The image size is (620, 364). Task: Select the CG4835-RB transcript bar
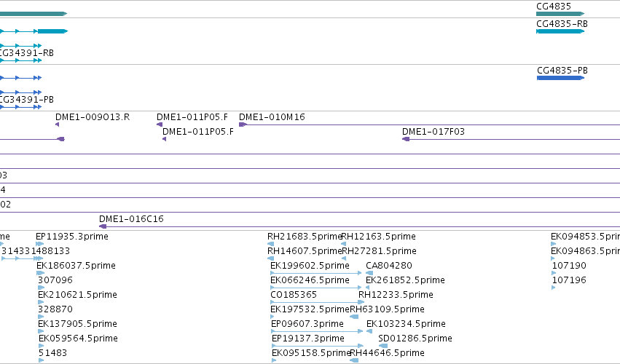click(560, 31)
